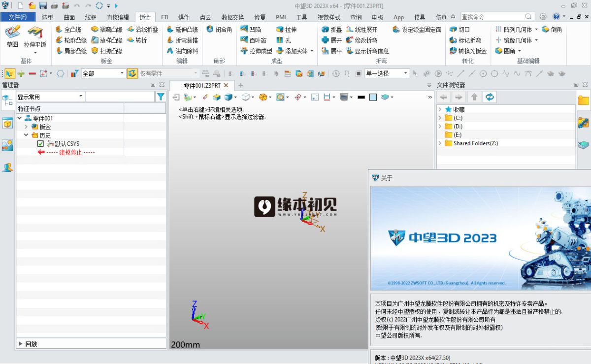Collapse the 零件001 root node
The image size is (591, 364).
(x=19, y=119)
